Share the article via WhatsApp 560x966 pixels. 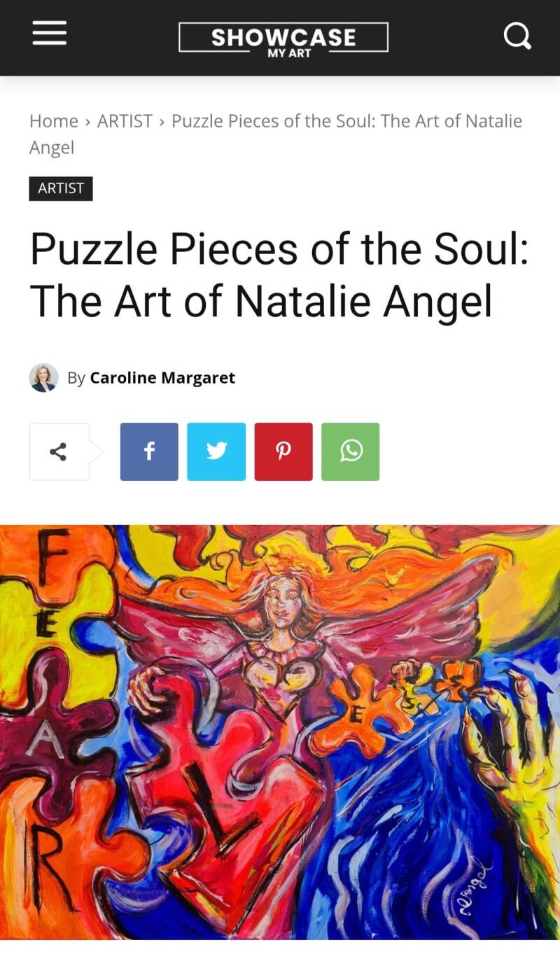351,451
